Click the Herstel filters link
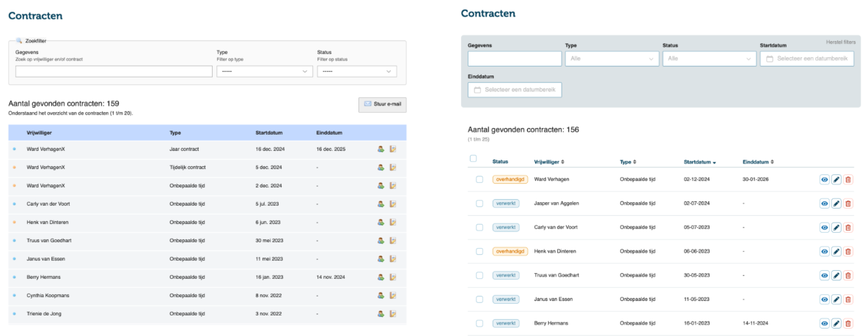Image resolution: width=868 pixels, height=336 pixels. [x=840, y=42]
